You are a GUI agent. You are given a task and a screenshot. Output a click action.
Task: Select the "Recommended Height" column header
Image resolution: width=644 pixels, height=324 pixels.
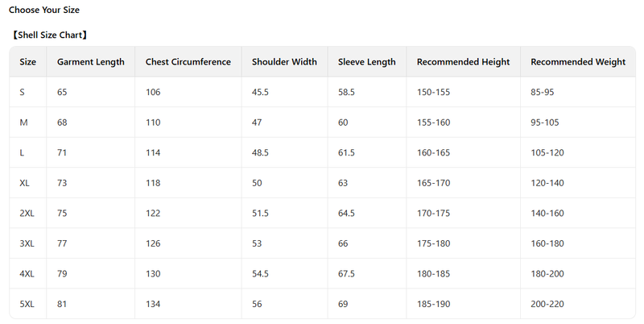coord(464,62)
